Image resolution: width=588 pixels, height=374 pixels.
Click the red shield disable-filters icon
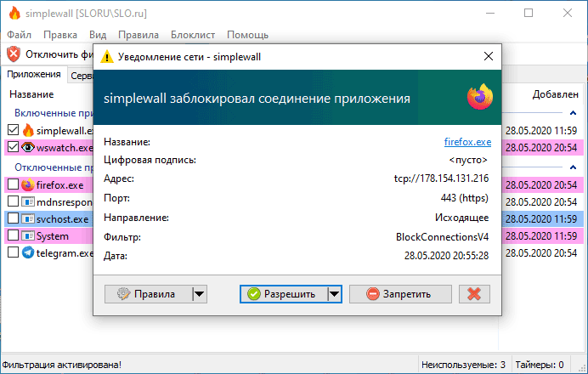[14, 54]
